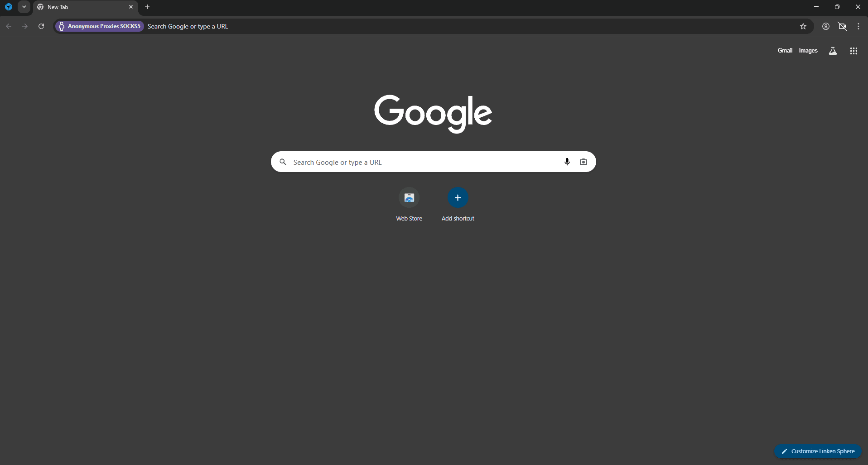Open the Web Store shortcut
This screenshot has width=868, height=465.
(x=409, y=198)
